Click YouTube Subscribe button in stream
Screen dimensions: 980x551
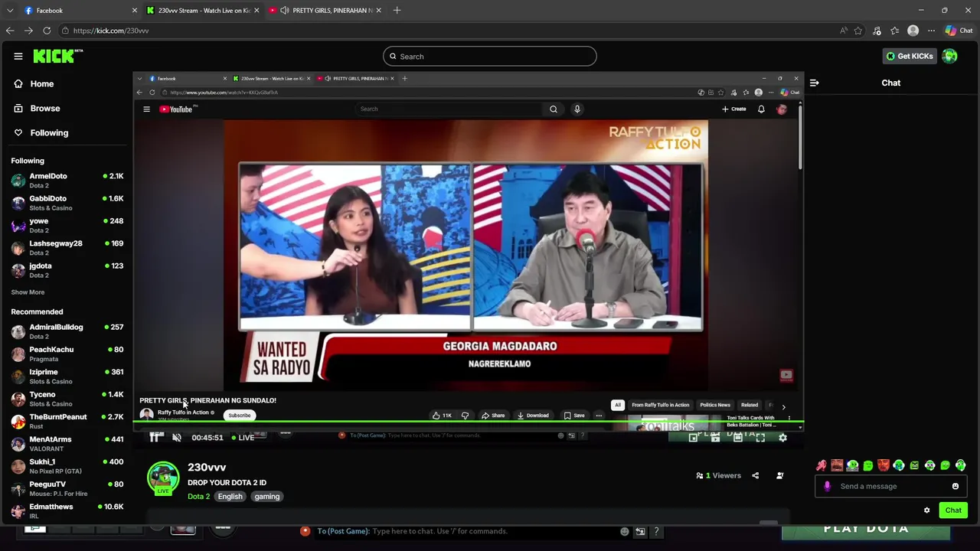[x=239, y=416]
